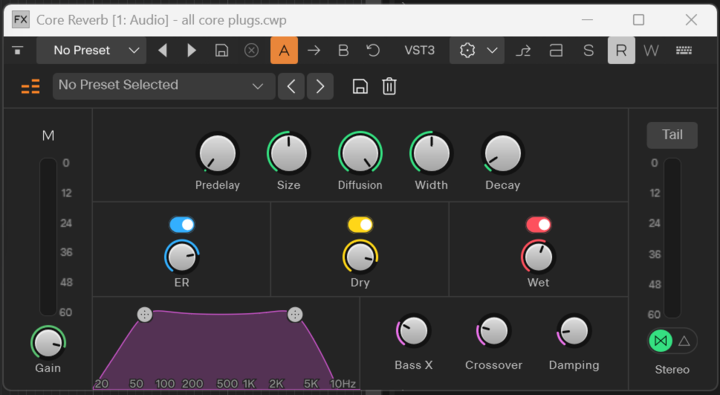Open the VST3 settings gear dropdown arrow
The image size is (720, 395).
[492, 51]
